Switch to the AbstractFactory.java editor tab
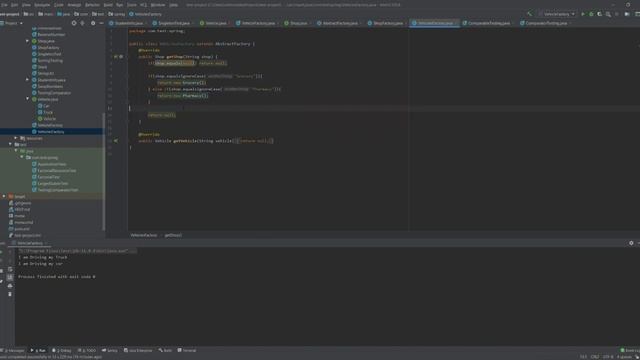 pyautogui.click(x=340, y=23)
